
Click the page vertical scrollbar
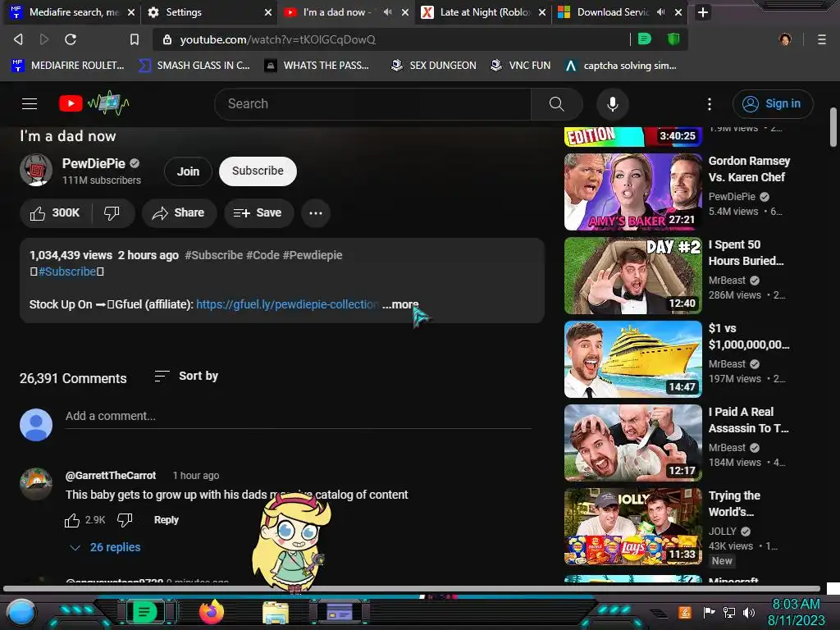pyautogui.click(x=833, y=127)
